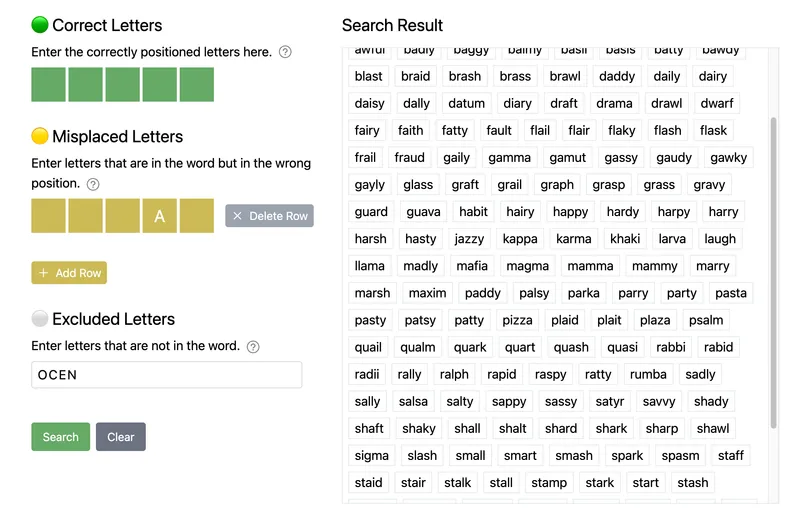Select the first yellow misplaced letter box
Image resolution: width=800 pixels, height=522 pixels.
[x=48, y=216]
